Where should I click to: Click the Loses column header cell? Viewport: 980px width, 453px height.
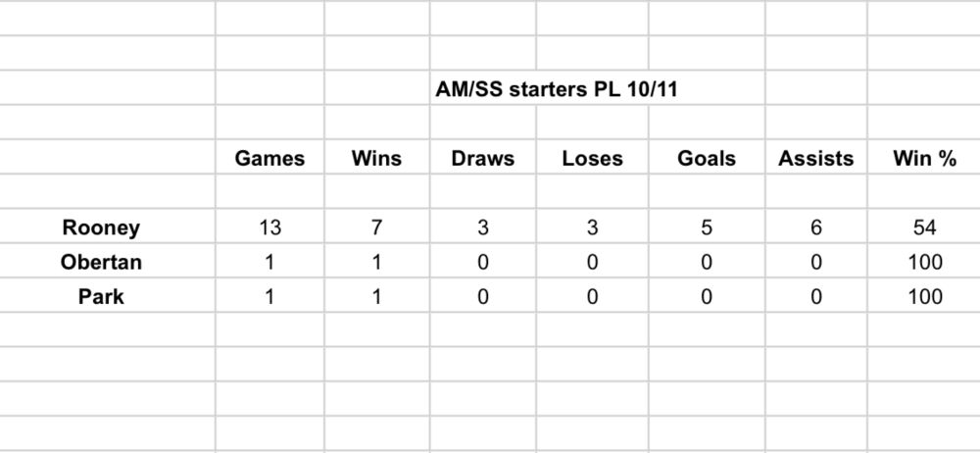[x=593, y=157]
